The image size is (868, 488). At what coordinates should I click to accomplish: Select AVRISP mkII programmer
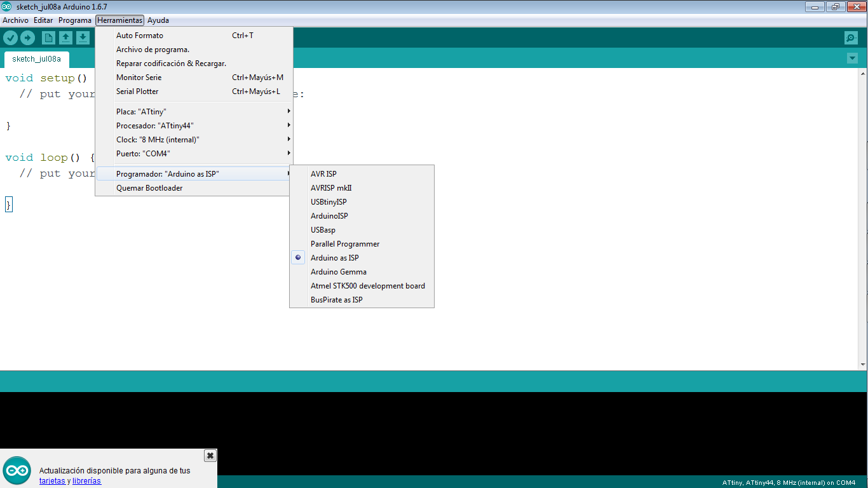click(x=362, y=188)
